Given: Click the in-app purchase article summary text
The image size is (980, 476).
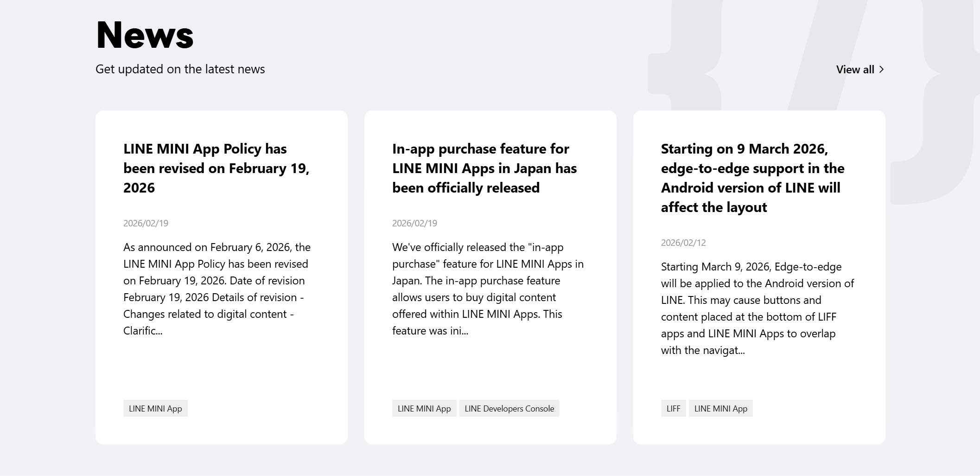Looking at the screenshot, I should click(x=488, y=289).
